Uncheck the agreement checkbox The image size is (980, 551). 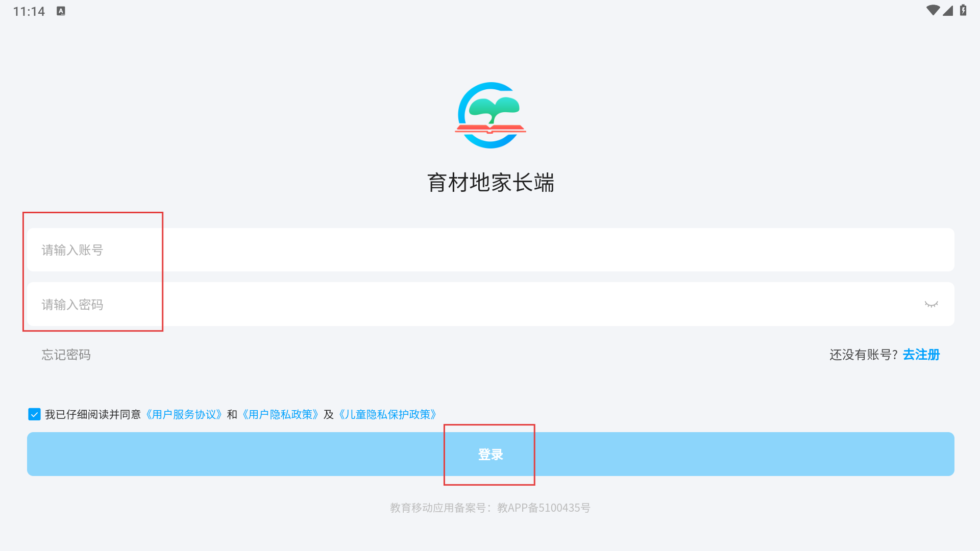pos(34,414)
